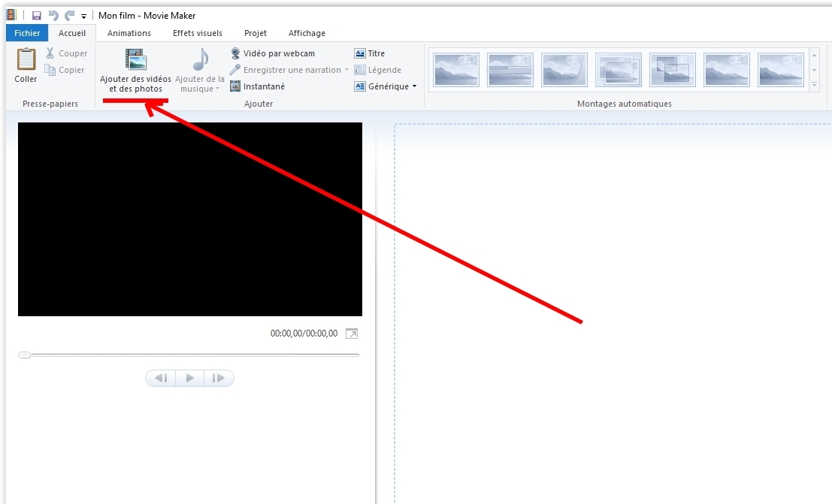The width and height of the screenshot is (832, 504).
Task: Click the Instantané snapshot icon
Action: [x=235, y=86]
